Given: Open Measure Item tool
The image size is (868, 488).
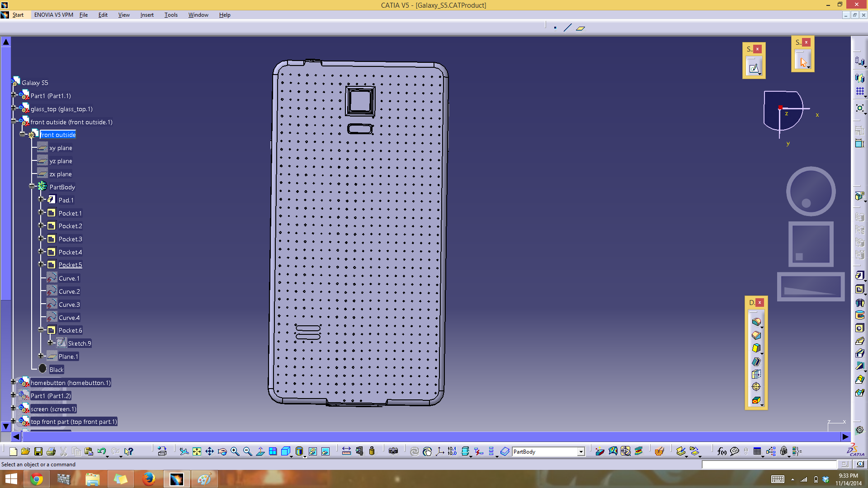Looking at the screenshot, I should (x=359, y=451).
